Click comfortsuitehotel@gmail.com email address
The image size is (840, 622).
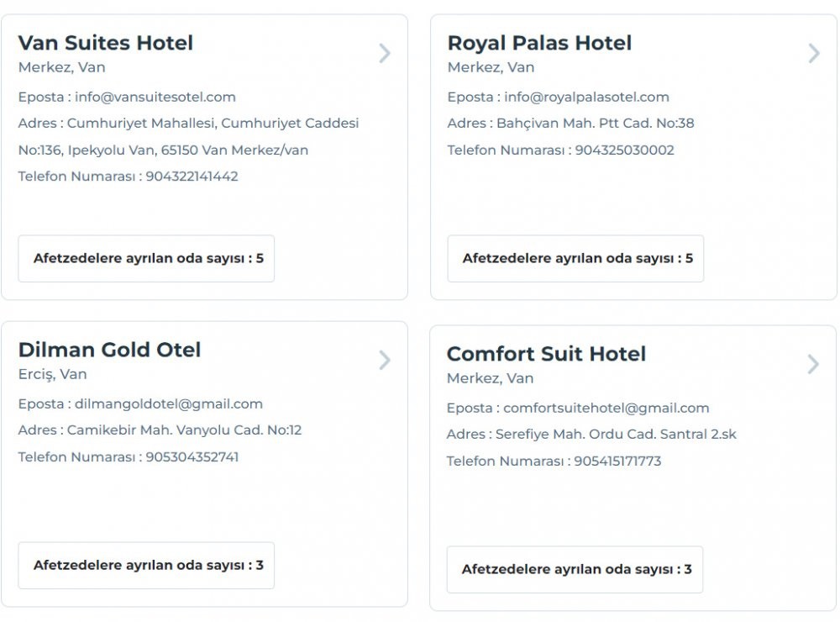[606, 408]
